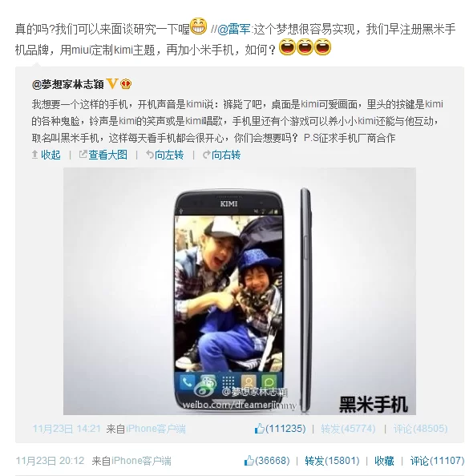Click the orange V verified badge
The height and width of the screenshot is (476, 465).
(112, 83)
